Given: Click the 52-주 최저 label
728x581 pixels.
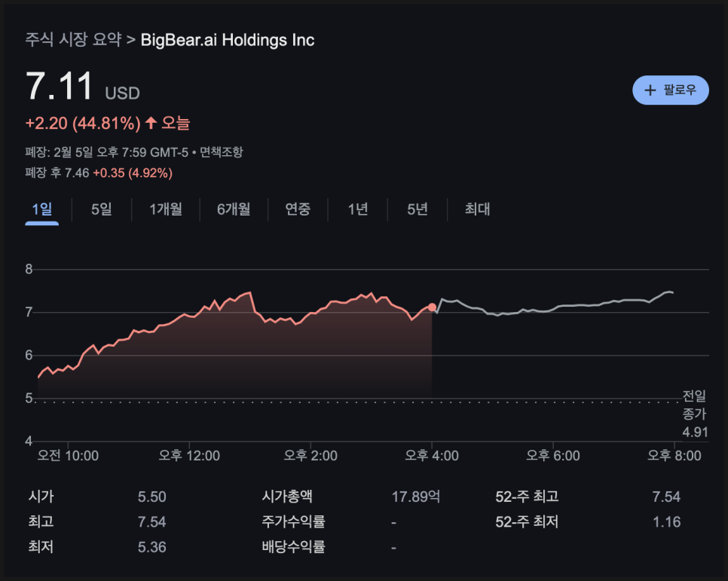Looking at the screenshot, I should point(527,522).
